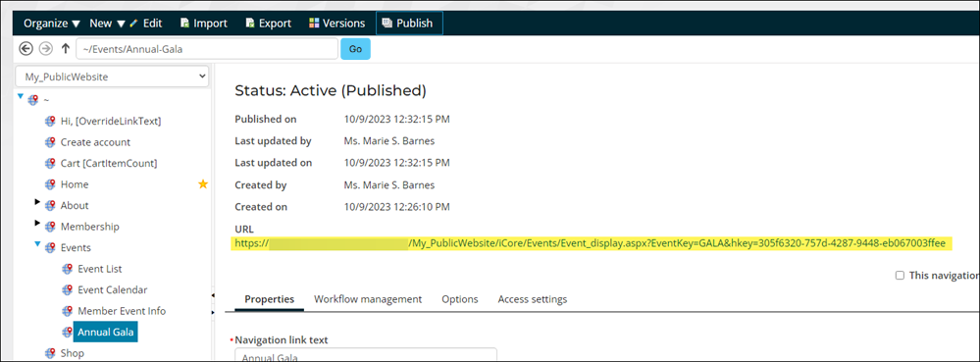
Task: Click the yellow star beside Home
Action: click(x=202, y=183)
